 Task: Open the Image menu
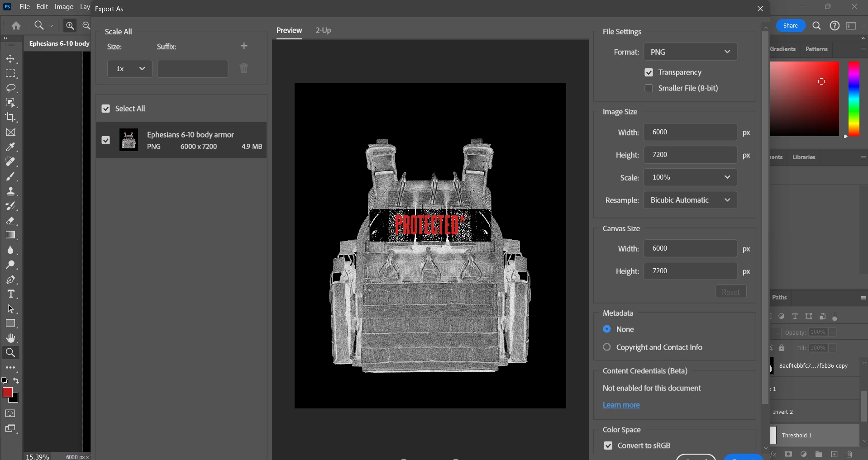[x=64, y=7]
